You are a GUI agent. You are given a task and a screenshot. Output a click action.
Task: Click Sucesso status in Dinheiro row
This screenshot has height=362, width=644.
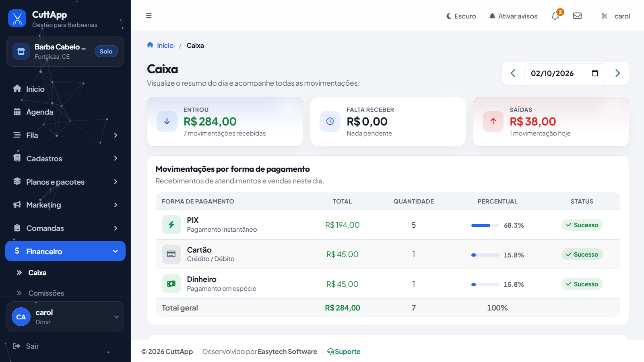coord(582,284)
